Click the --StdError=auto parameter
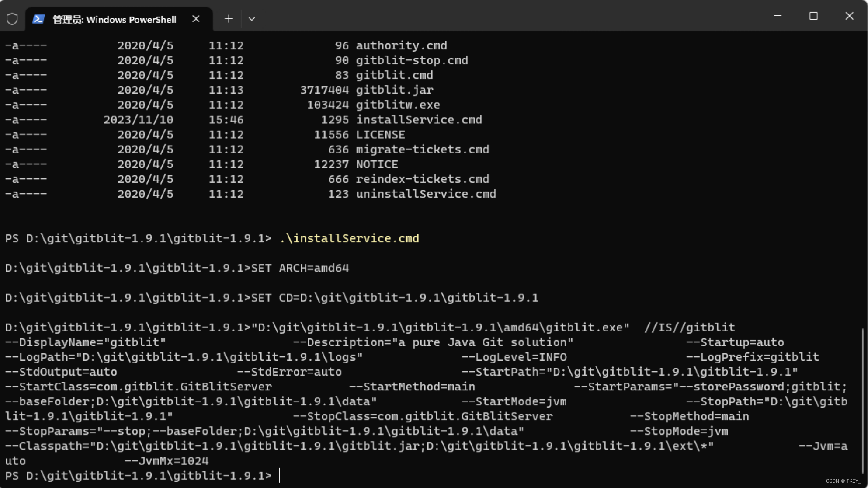Screen dimensions: 868x488 (x=289, y=372)
